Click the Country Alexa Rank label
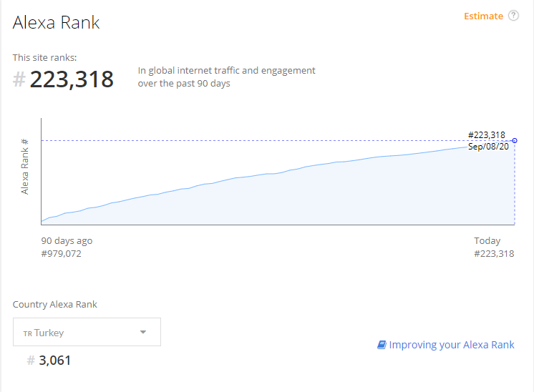The height and width of the screenshot is (392, 534). point(55,304)
